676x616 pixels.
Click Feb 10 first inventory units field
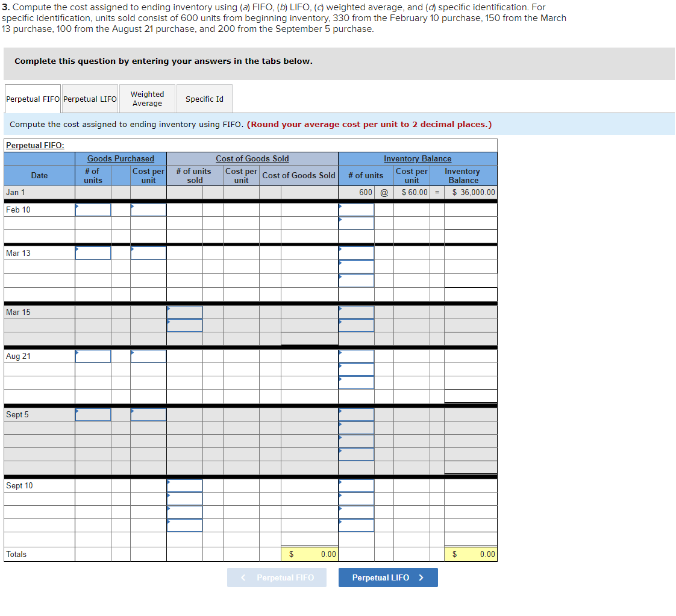pyautogui.click(x=356, y=210)
